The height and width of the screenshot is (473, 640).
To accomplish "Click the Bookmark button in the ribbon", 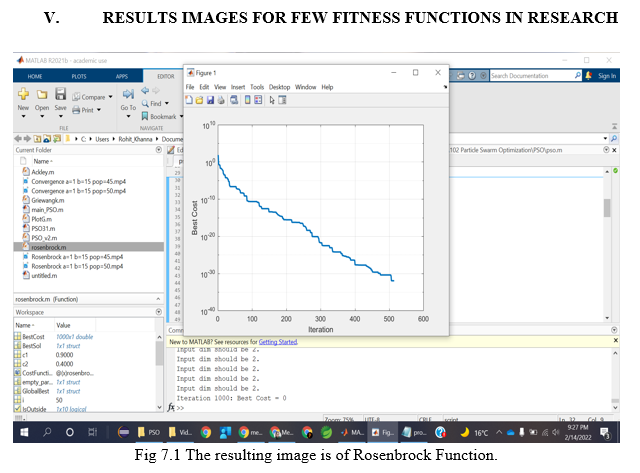I will (159, 117).
